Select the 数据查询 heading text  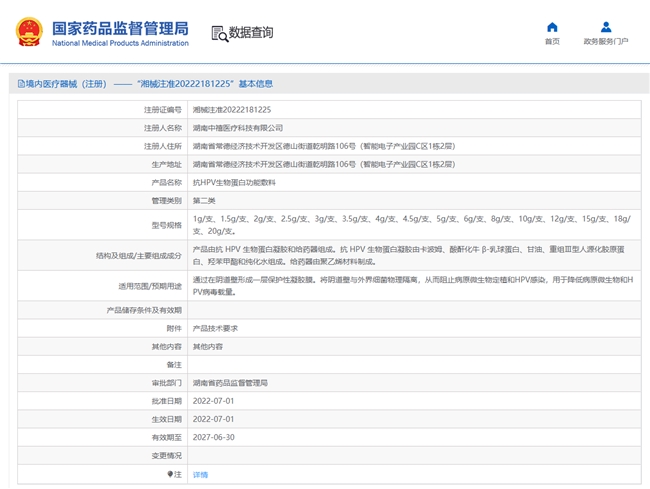[251, 33]
